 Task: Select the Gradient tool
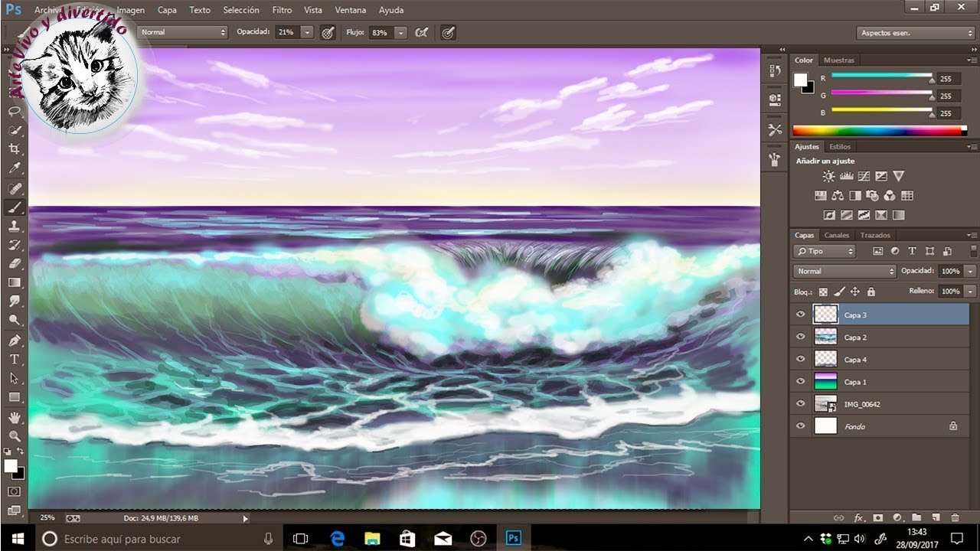click(14, 282)
